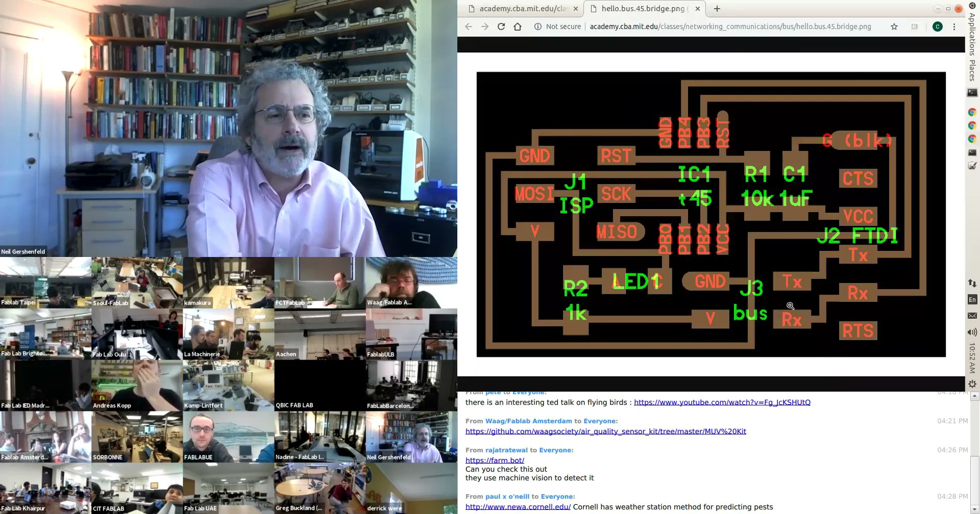Click the browser home icon
Viewport: 980px width, 514px height.
tap(518, 26)
